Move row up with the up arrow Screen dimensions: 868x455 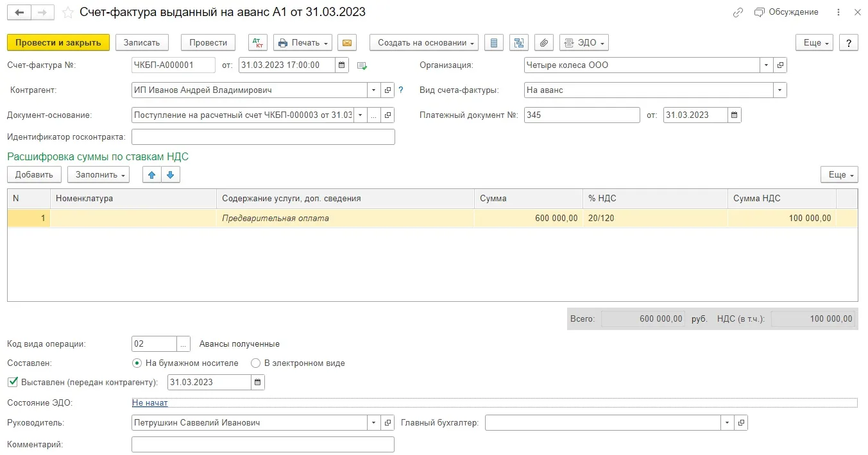(x=151, y=175)
